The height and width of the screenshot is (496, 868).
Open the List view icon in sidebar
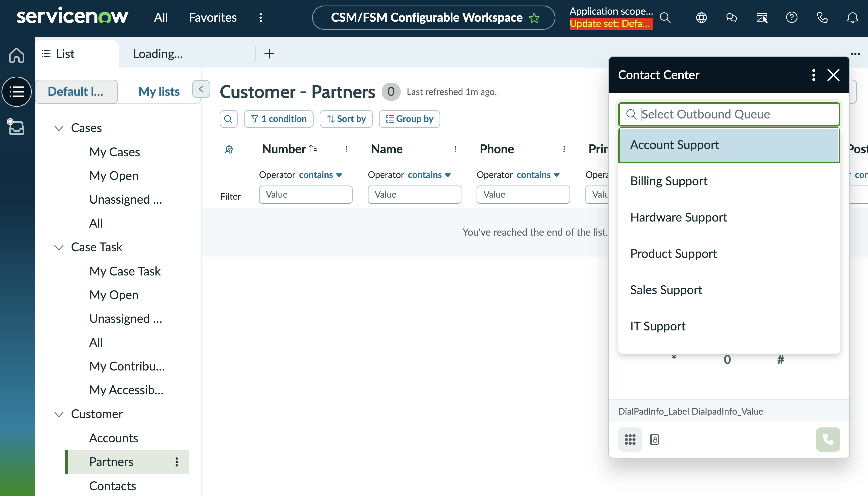16,92
